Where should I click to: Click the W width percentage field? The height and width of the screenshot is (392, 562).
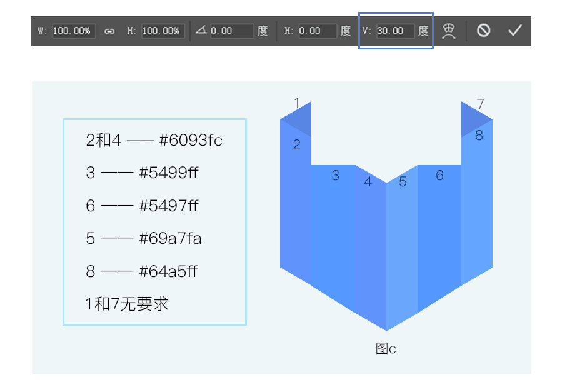tap(74, 31)
